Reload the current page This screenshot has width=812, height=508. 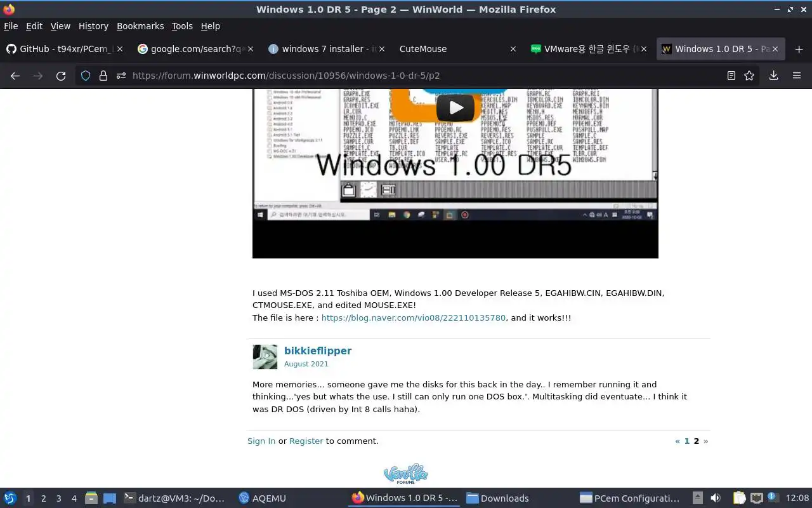61,76
